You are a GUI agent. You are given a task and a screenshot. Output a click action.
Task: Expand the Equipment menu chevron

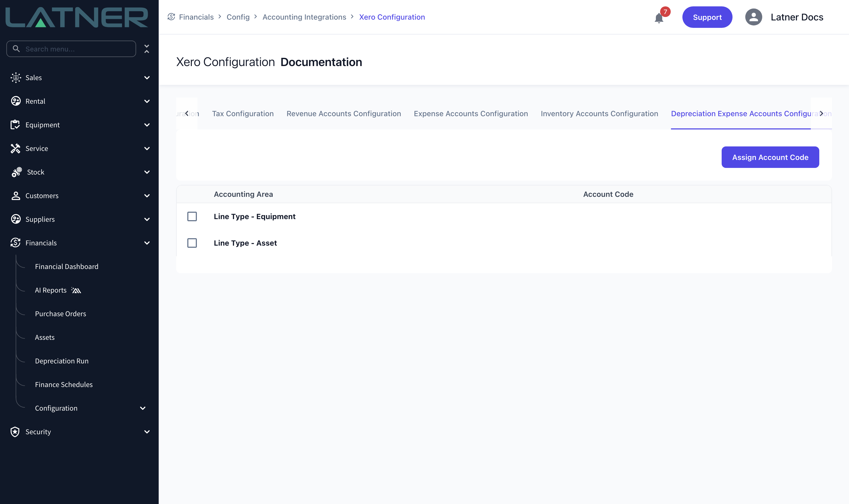(x=147, y=125)
